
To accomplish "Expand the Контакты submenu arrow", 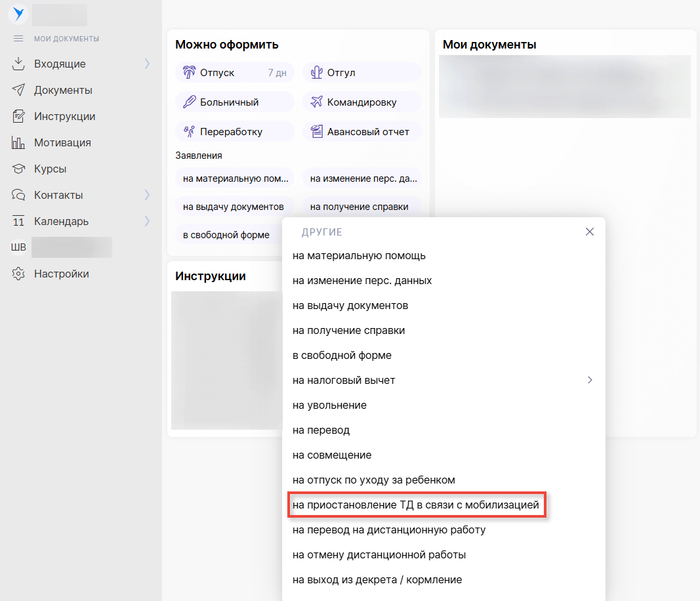I will click(x=147, y=196).
